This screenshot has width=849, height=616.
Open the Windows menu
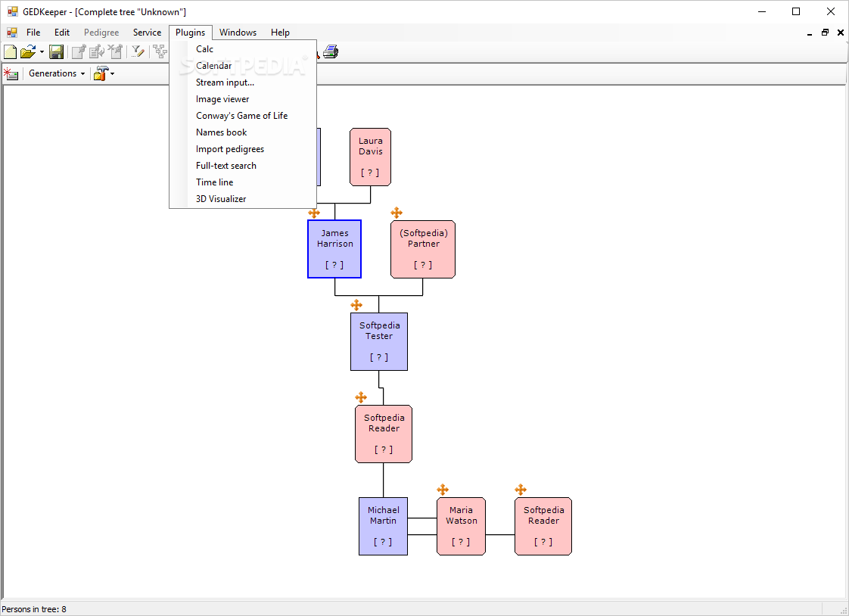click(x=238, y=33)
